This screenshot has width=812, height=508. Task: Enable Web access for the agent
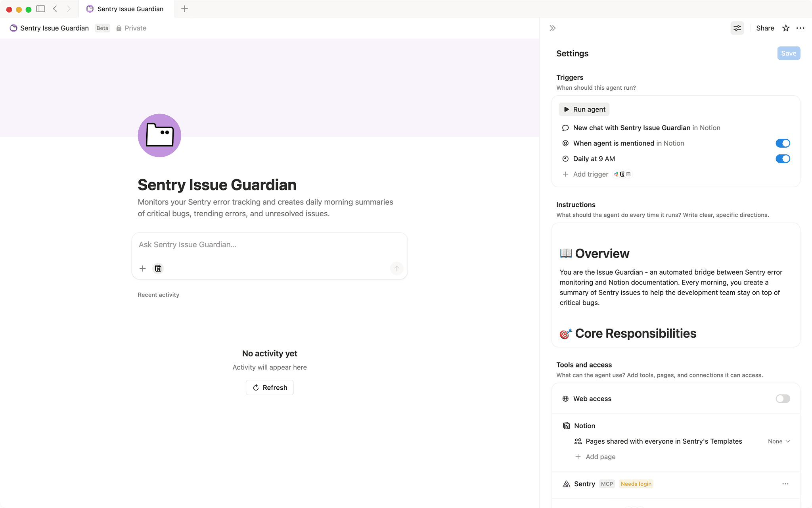pyautogui.click(x=782, y=398)
